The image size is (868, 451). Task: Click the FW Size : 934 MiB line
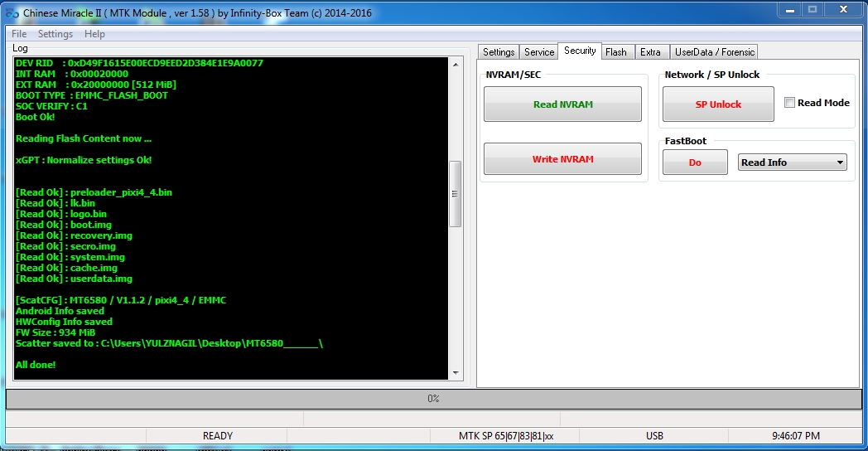tap(55, 333)
